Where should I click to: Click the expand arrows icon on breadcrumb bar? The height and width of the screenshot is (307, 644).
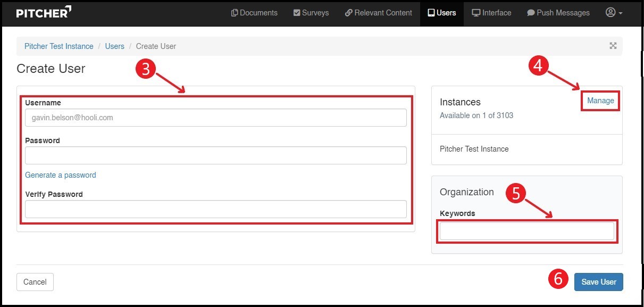pos(613,46)
